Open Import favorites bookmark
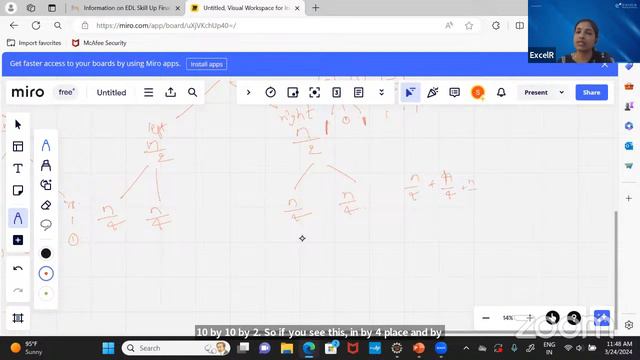640x360 pixels. point(34,43)
